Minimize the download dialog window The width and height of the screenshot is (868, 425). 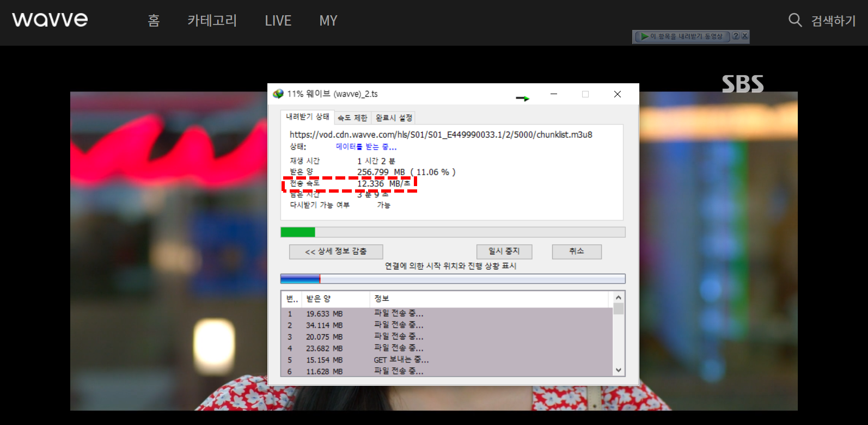pos(554,94)
